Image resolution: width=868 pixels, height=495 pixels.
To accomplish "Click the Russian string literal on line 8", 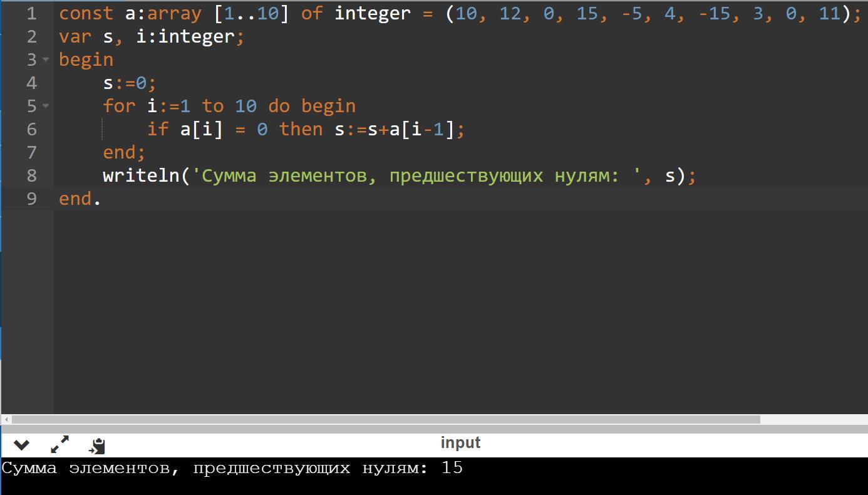I will pyautogui.click(x=416, y=175).
